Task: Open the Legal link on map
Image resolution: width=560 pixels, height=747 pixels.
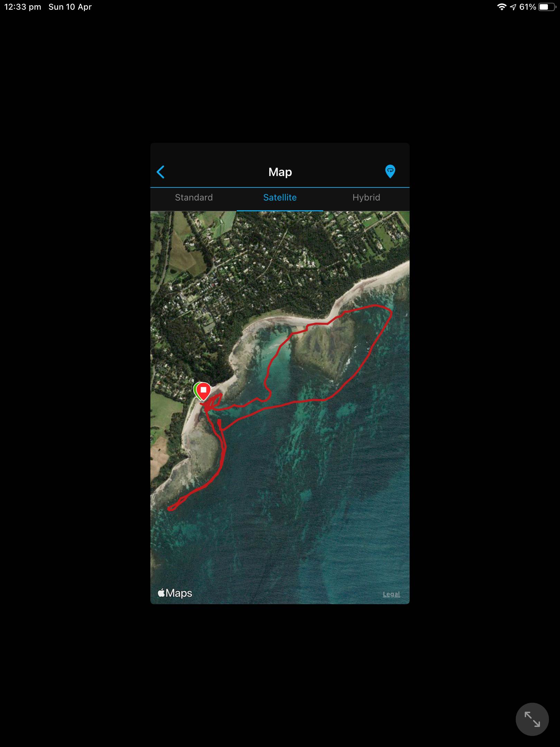Action: click(x=391, y=594)
